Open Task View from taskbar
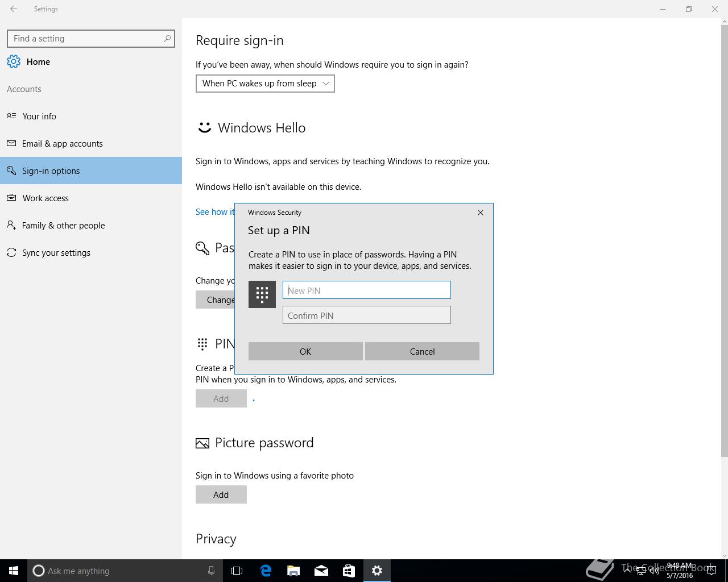728x582 pixels. click(x=237, y=571)
